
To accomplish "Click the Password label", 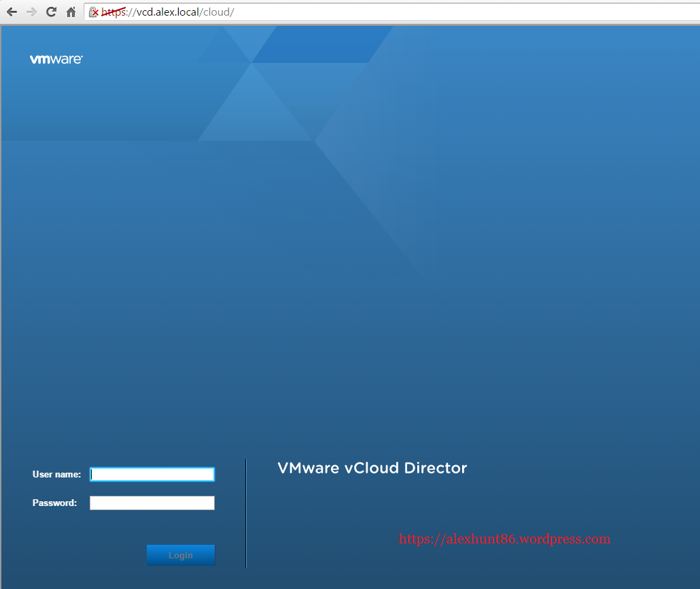I will [x=54, y=503].
